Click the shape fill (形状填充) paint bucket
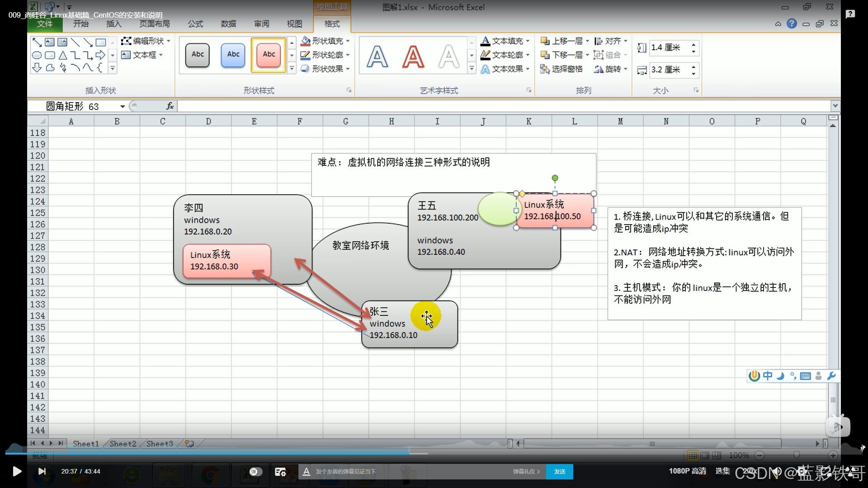This screenshot has height=488, width=868. (x=306, y=41)
